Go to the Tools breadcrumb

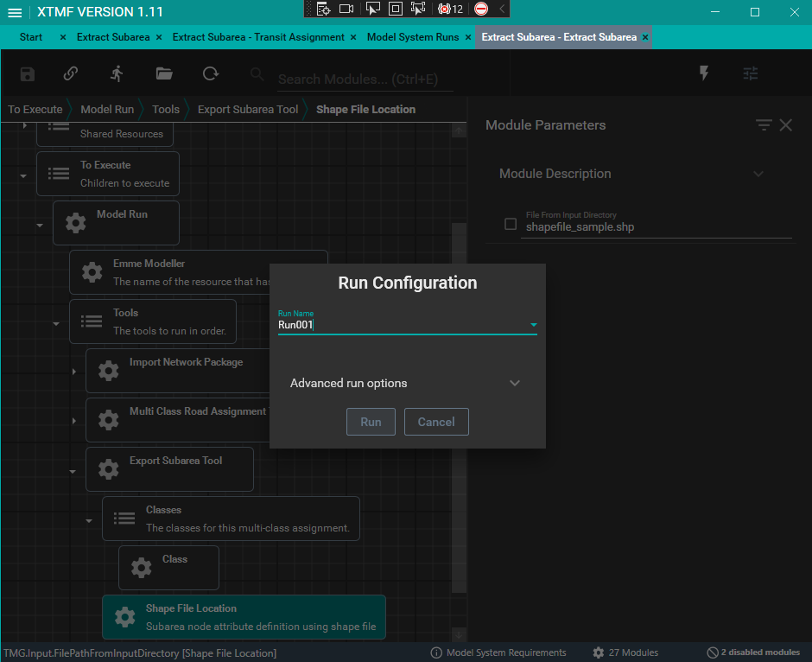[166, 110]
